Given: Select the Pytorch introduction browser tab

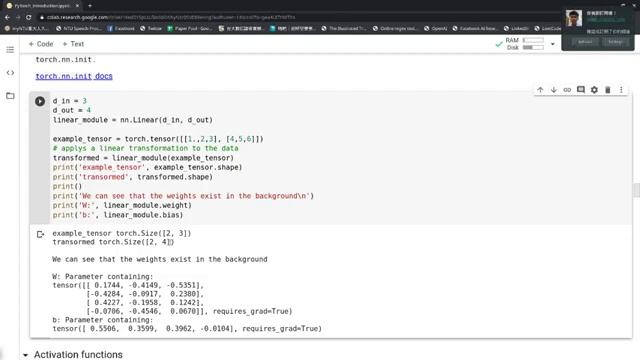Looking at the screenshot, I should (41, 6).
